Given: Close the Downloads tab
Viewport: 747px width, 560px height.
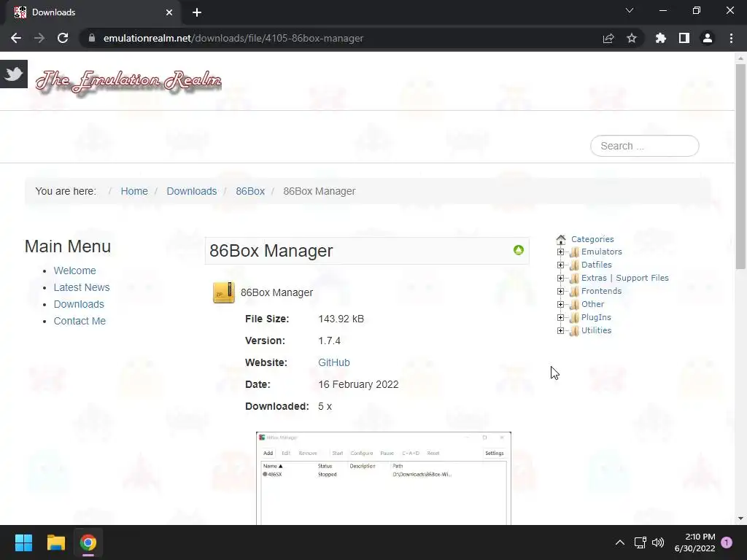Looking at the screenshot, I should tap(169, 12).
